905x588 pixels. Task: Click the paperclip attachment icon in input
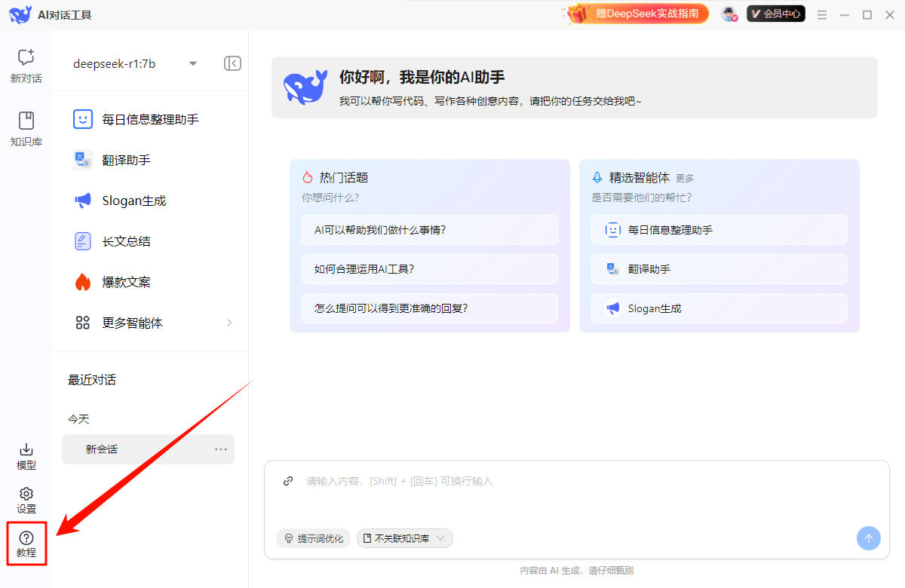pos(287,481)
